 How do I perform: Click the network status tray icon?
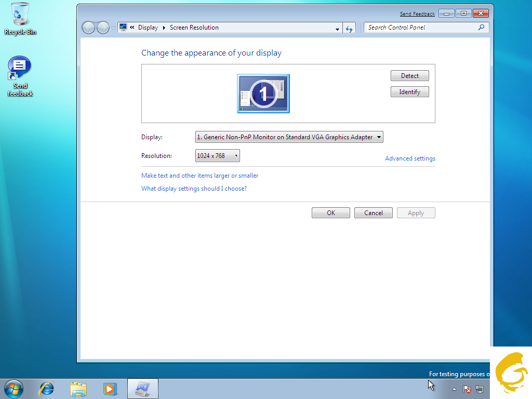coord(480,389)
